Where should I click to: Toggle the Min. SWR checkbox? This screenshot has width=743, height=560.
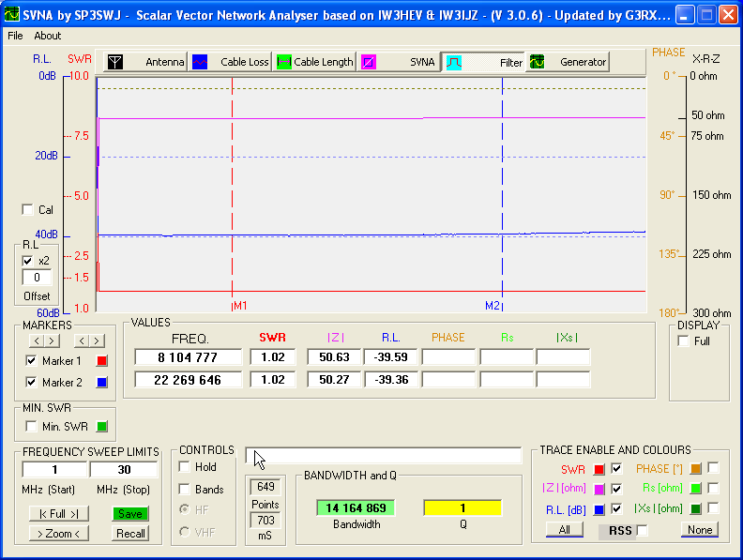tap(32, 427)
